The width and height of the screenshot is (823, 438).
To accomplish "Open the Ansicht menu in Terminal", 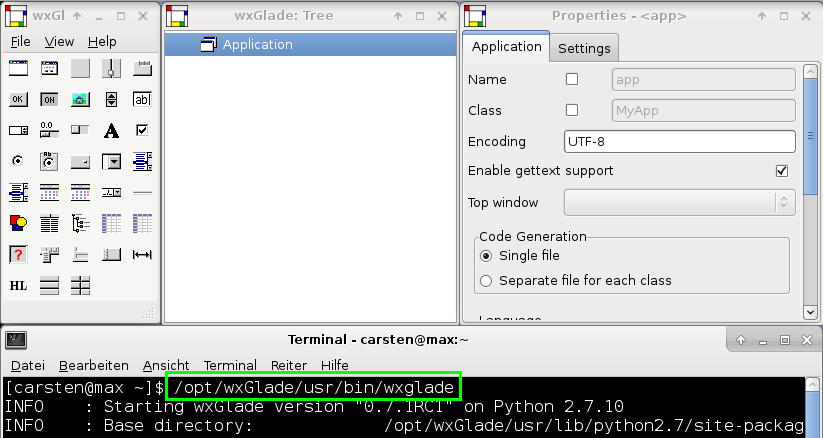I will pos(166,365).
